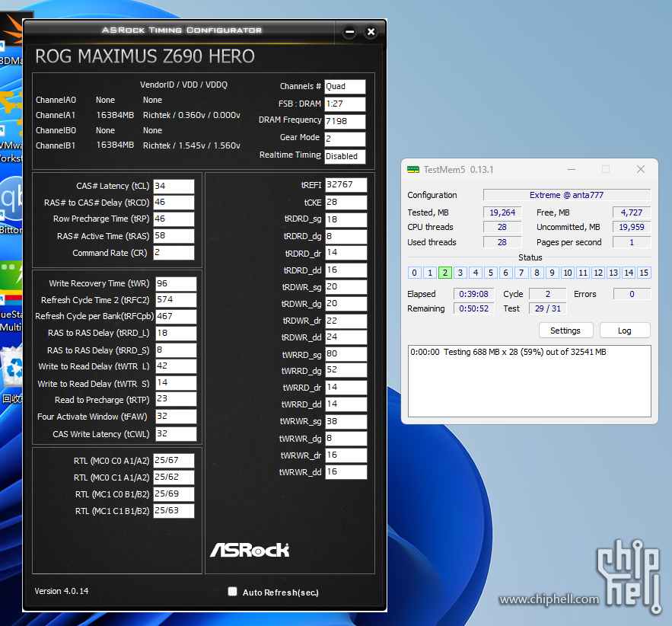Click the Uncommitted, MB value 19,959

coord(632,227)
